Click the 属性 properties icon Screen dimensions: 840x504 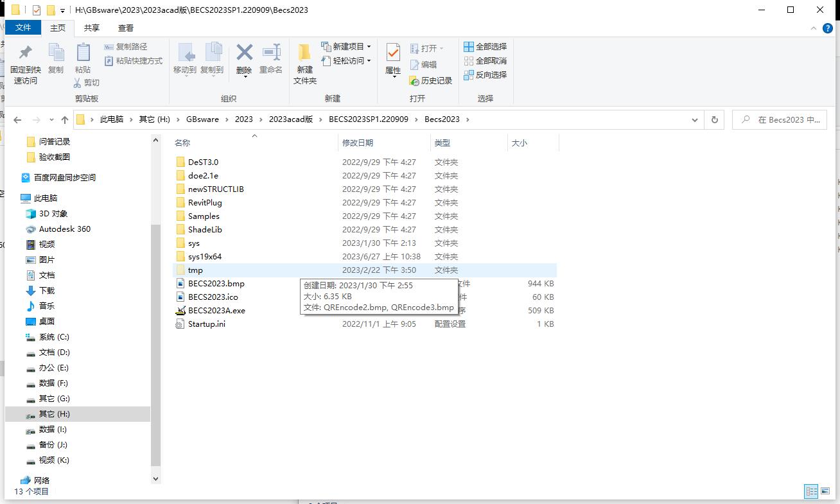(x=393, y=53)
